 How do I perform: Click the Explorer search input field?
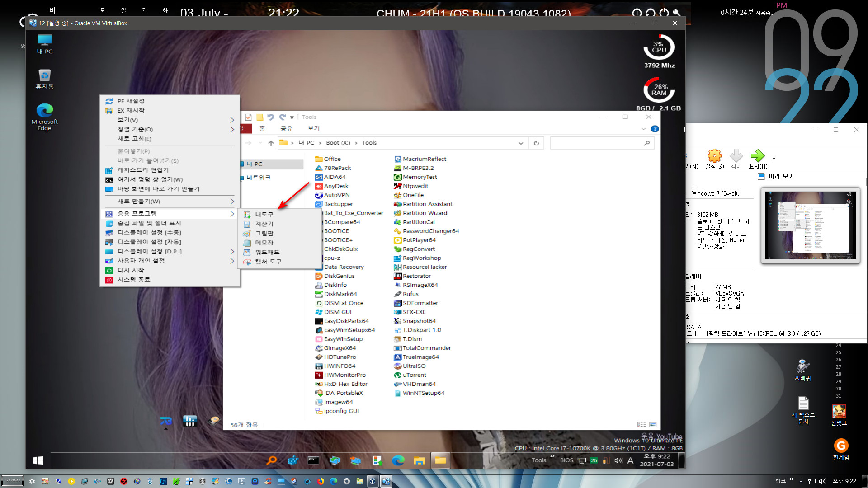pos(601,143)
